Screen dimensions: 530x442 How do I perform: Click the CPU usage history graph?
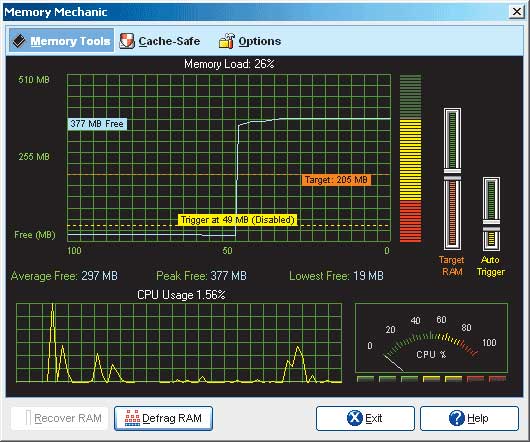(179, 343)
